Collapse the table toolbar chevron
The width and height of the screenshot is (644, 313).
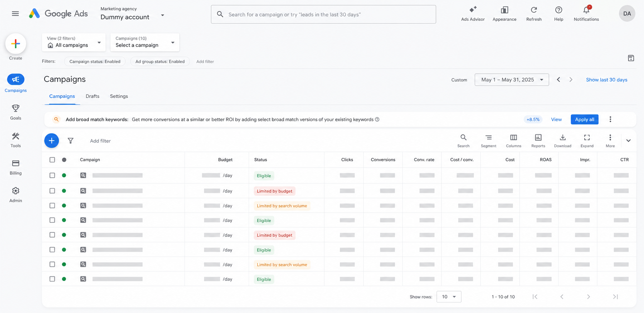[628, 140]
